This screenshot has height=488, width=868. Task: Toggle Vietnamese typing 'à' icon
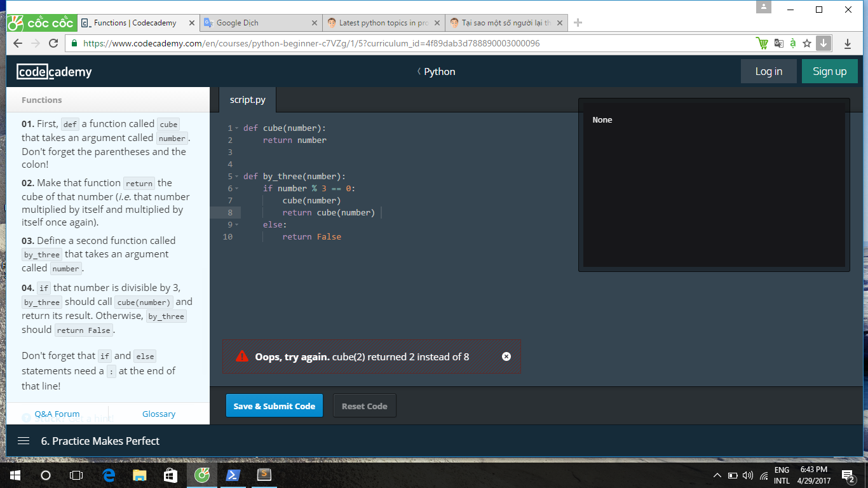[x=792, y=44]
